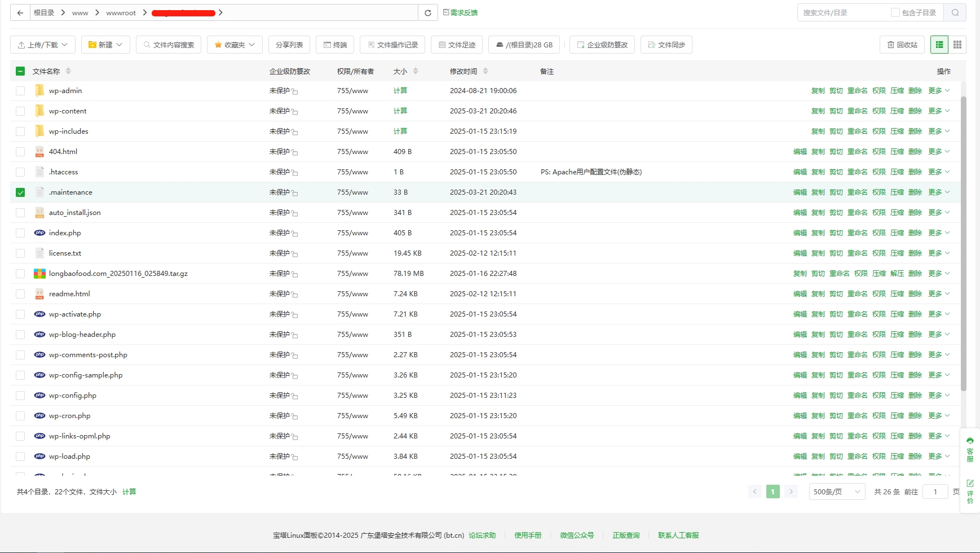Open the Favorites dropdown
The height and width of the screenshot is (553, 980).
pyautogui.click(x=235, y=45)
